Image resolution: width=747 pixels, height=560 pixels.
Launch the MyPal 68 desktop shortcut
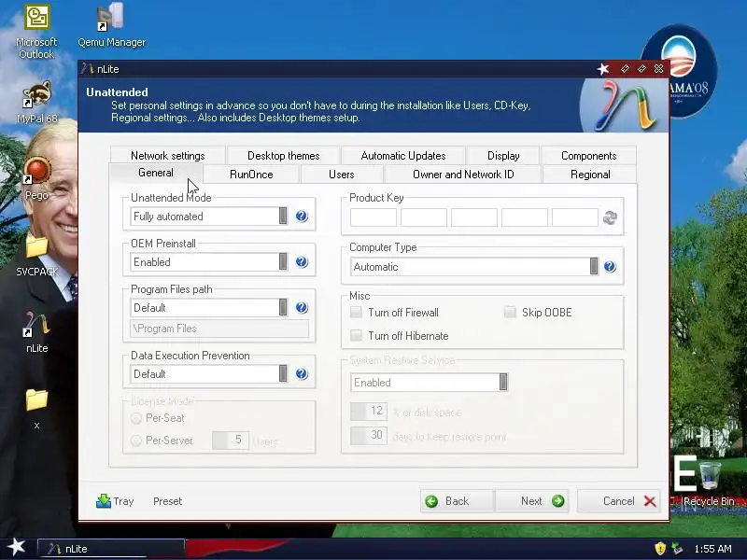(36, 103)
